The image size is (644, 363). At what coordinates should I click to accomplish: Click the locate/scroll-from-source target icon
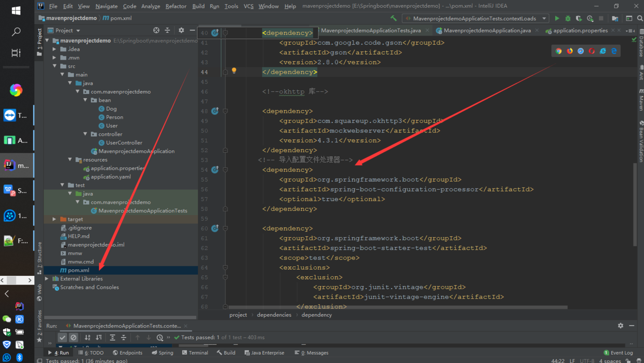coord(156,31)
